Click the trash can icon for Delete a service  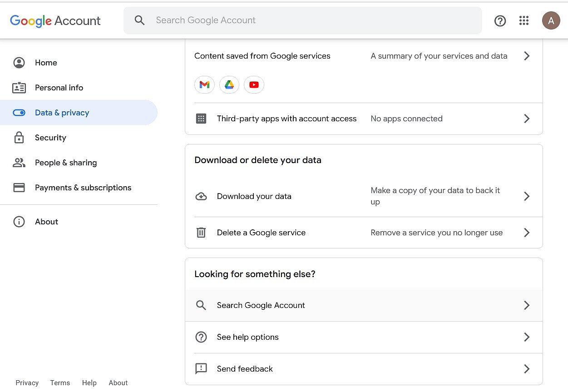pos(201,233)
